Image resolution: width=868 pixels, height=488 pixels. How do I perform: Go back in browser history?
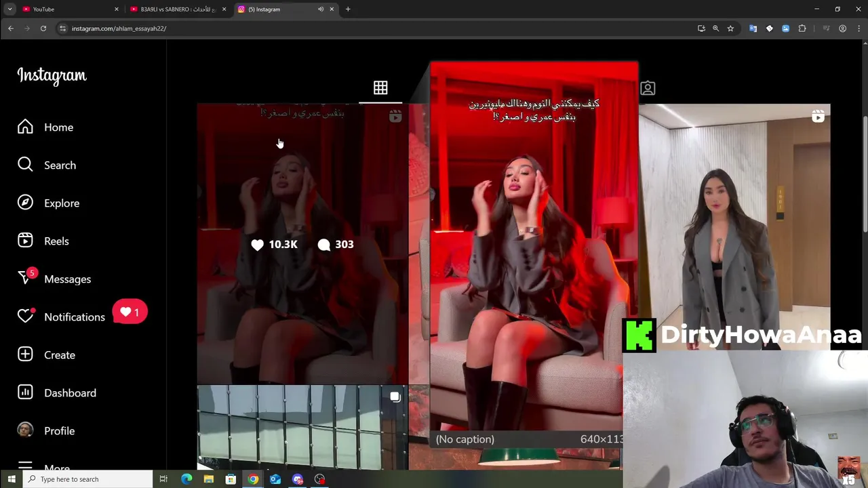click(11, 28)
